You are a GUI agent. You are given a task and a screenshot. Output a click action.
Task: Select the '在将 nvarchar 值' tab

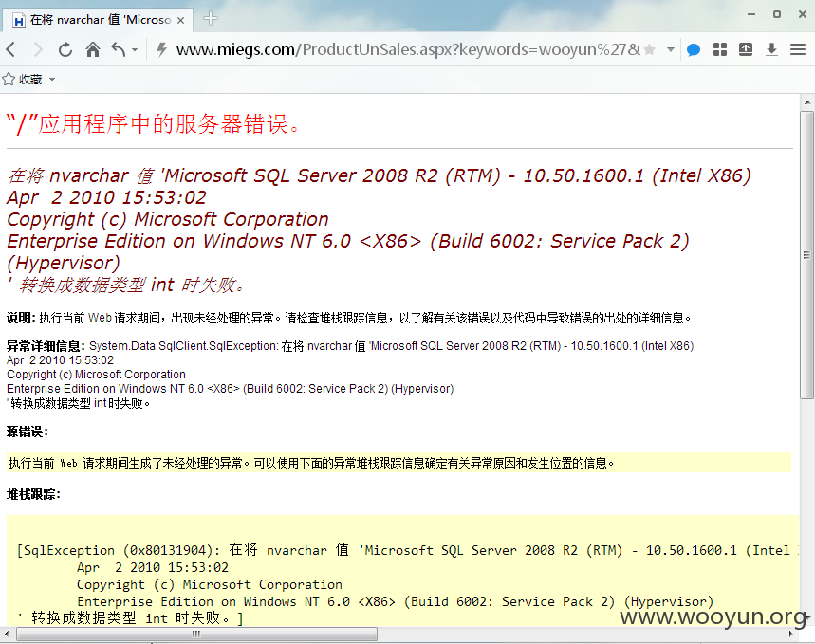click(99, 20)
